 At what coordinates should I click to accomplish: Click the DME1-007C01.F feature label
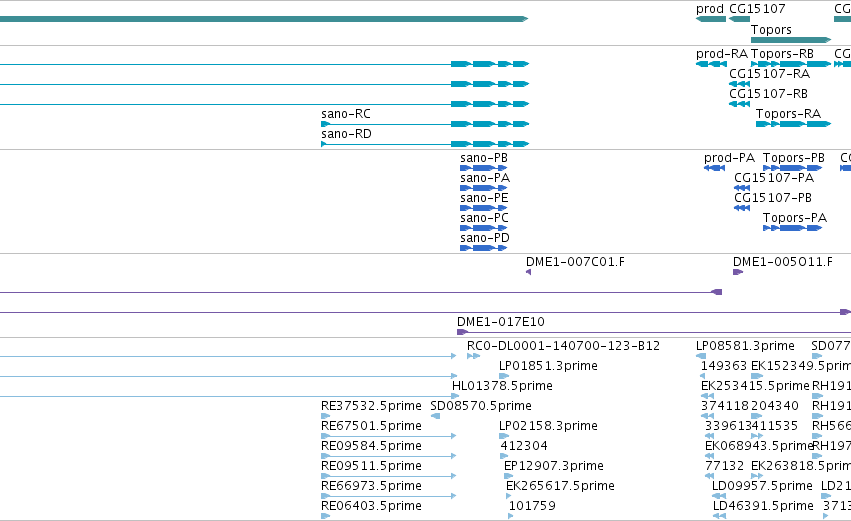(575, 262)
